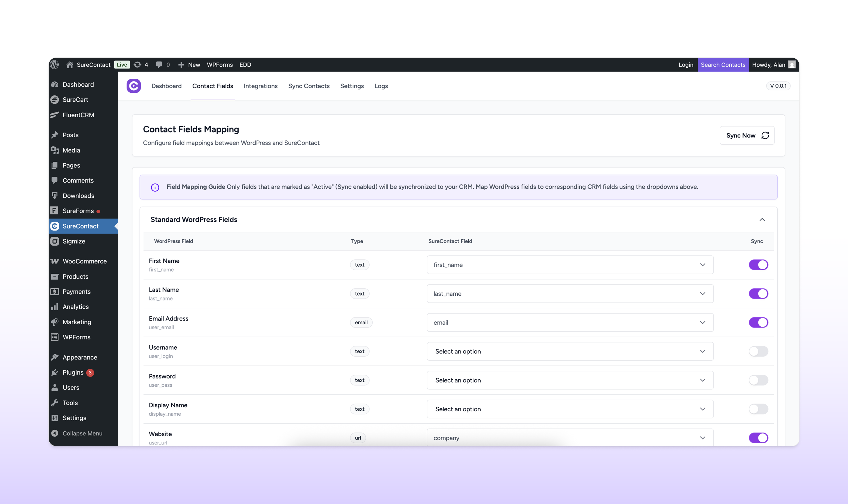Open the updates icon showing 4
Screen dimensions: 848x504
(138, 64)
